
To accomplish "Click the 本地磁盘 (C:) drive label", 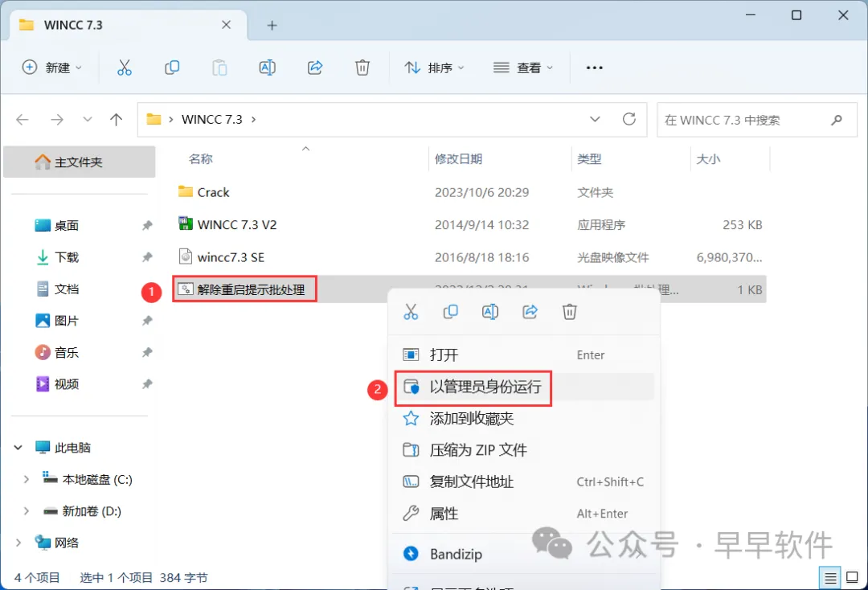I will point(97,479).
